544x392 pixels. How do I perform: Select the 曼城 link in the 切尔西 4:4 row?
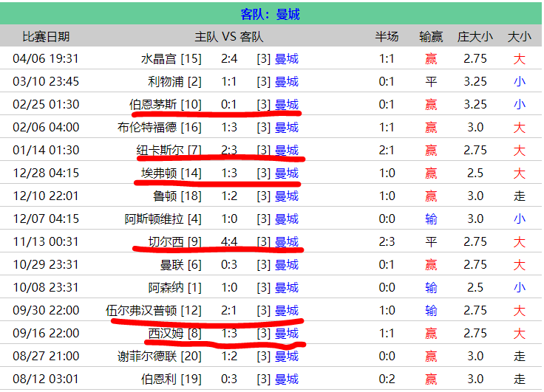click(286, 242)
